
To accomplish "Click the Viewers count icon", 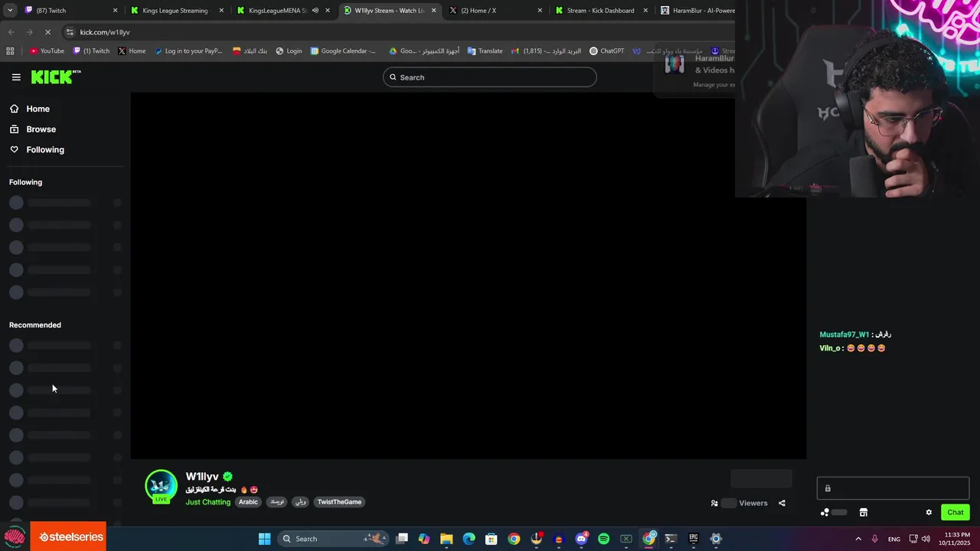I will (x=714, y=503).
